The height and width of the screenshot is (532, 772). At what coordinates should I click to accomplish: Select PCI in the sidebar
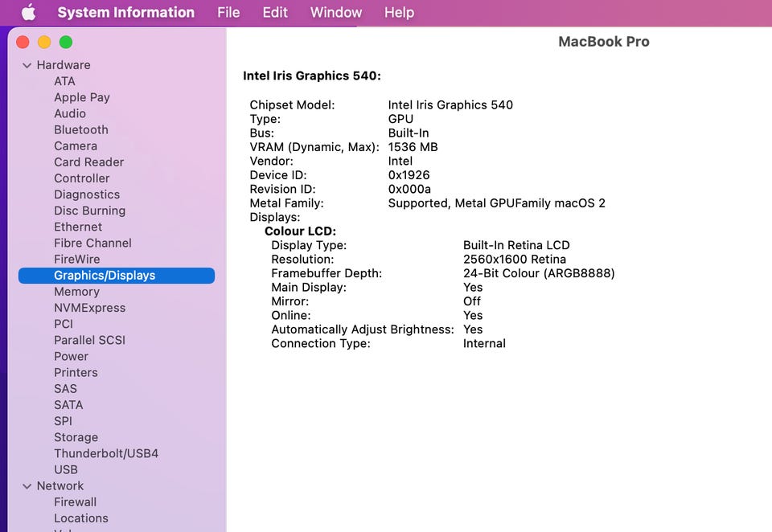click(64, 325)
